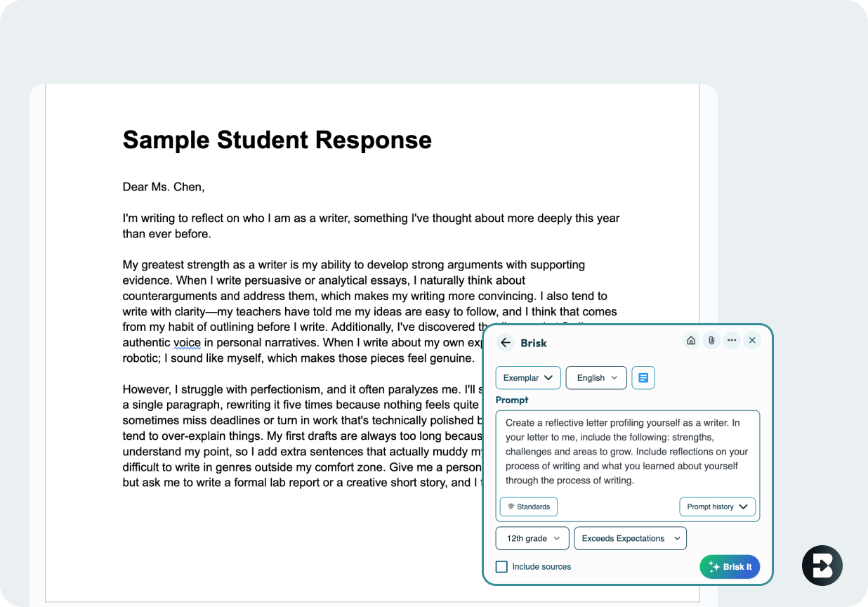Open the three-dot more options menu
Image resolution: width=868 pixels, height=607 pixels.
[x=732, y=340]
